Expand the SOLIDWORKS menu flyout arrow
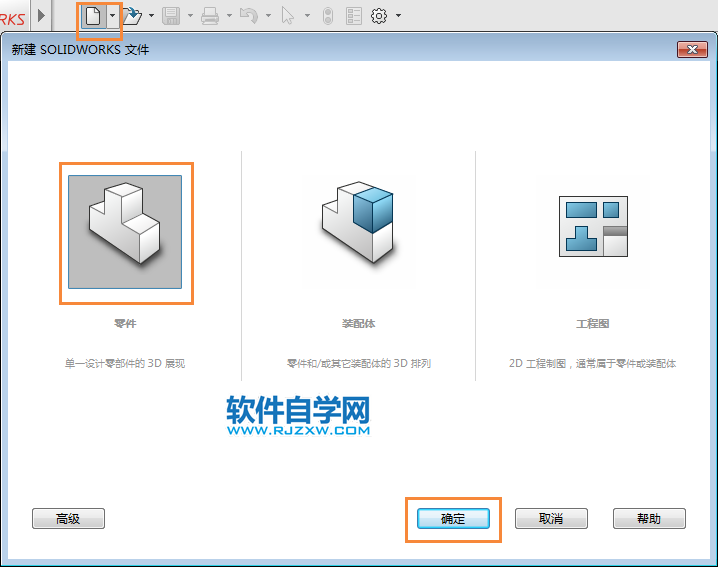This screenshot has height=567, width=718. point(42,16)
